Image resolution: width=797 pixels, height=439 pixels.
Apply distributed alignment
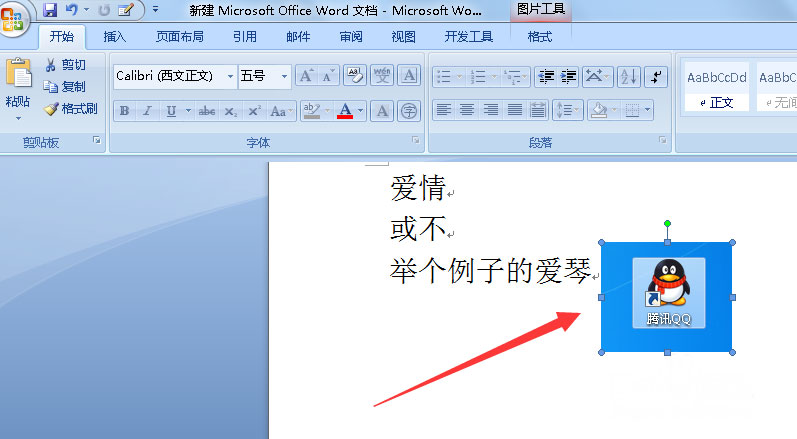pyautogui.click(x=538, y=110)
